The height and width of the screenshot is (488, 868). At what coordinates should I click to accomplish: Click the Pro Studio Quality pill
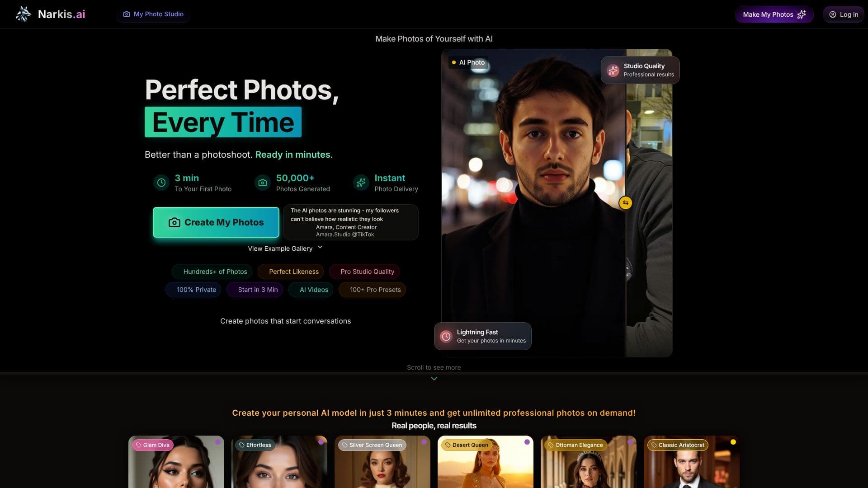coord(364,272)
